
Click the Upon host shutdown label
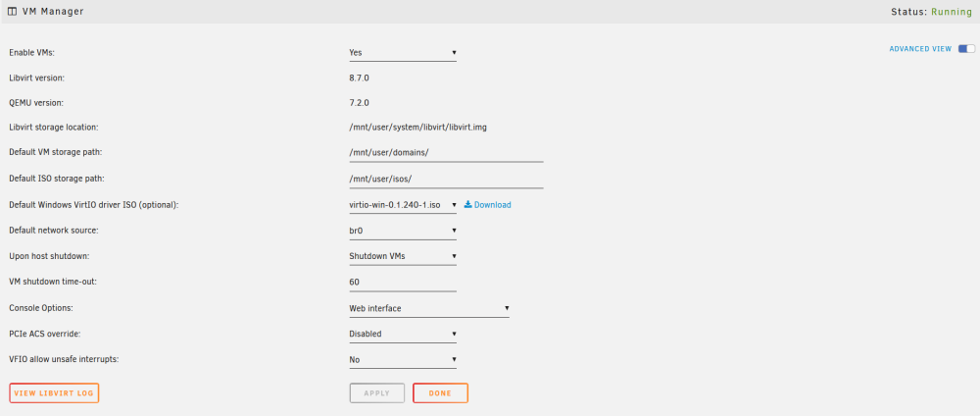pos(47,256)
